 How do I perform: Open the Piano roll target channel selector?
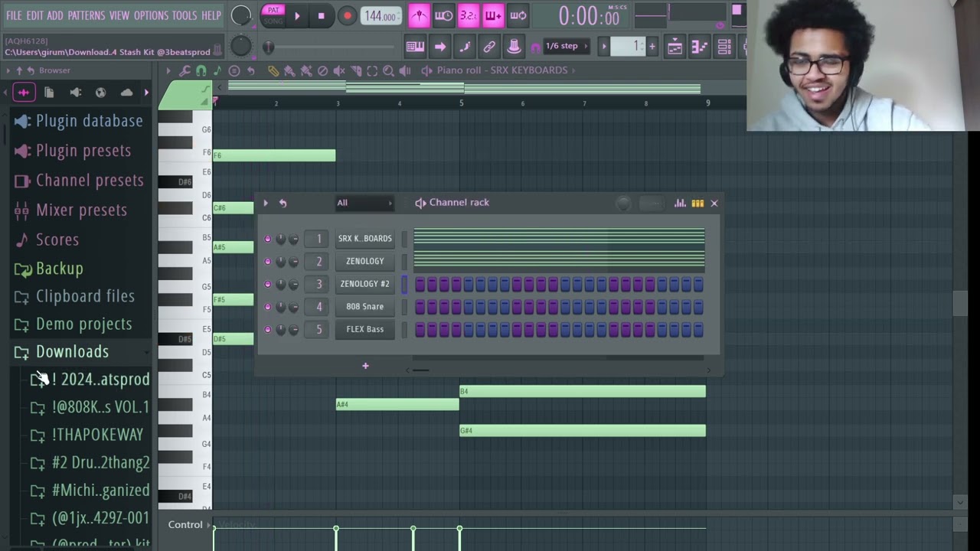(502, 70)
